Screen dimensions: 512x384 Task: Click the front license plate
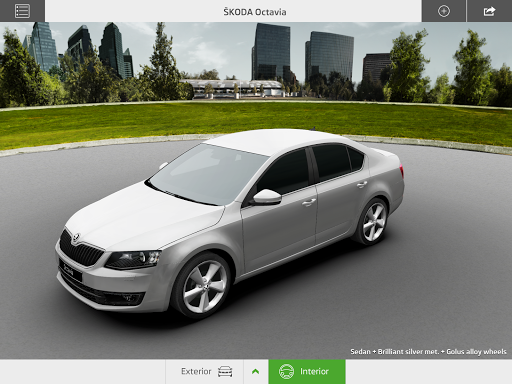70,270
